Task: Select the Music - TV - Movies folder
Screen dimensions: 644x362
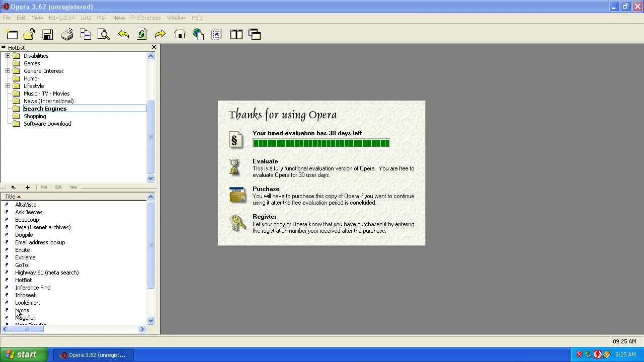Action: (x=47, y=94)
